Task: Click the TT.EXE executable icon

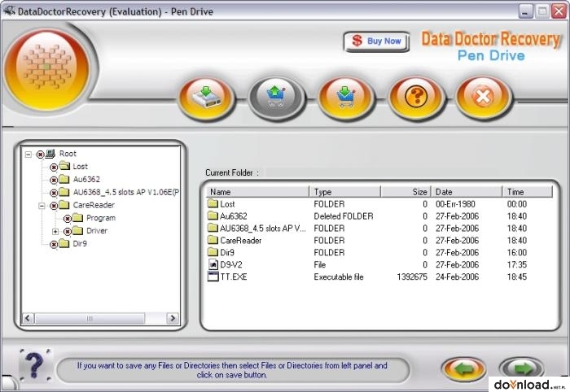Action: click(x=213, y=277)
